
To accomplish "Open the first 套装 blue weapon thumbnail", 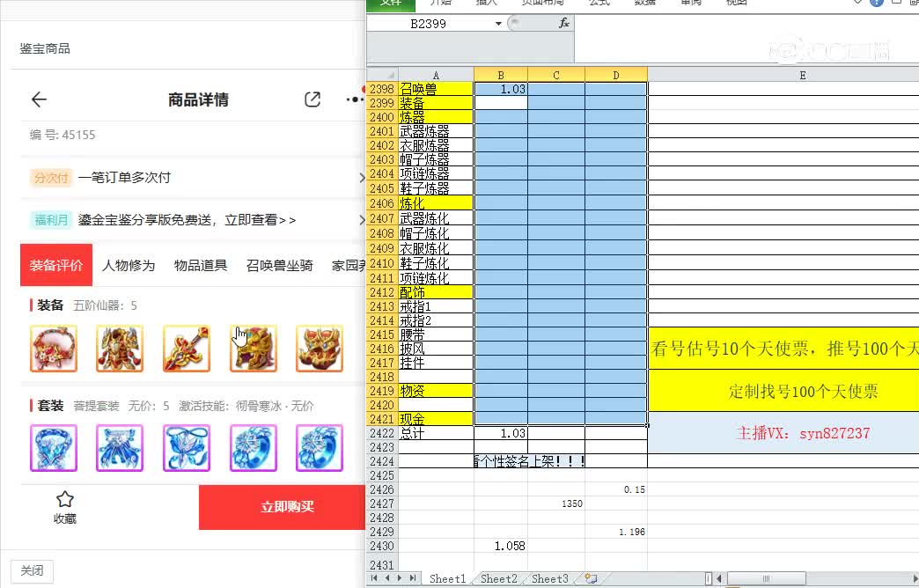I will [x=53, y=447].
